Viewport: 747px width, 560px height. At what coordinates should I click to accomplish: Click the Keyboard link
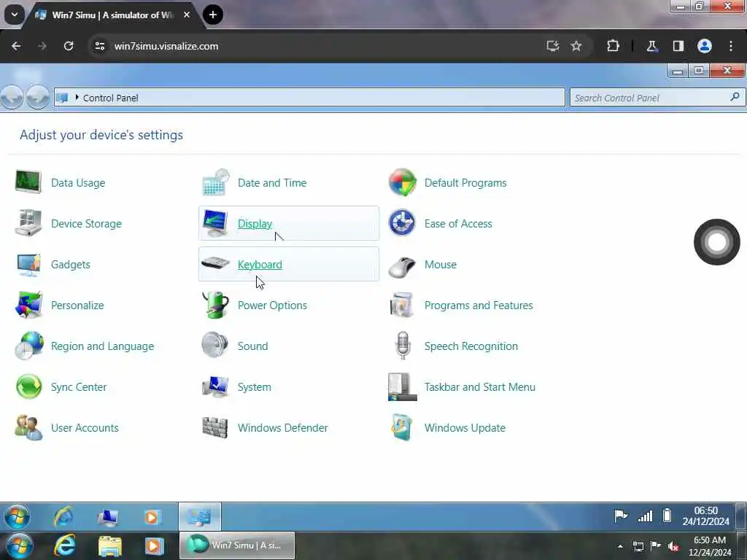click(x=260, y=264)
